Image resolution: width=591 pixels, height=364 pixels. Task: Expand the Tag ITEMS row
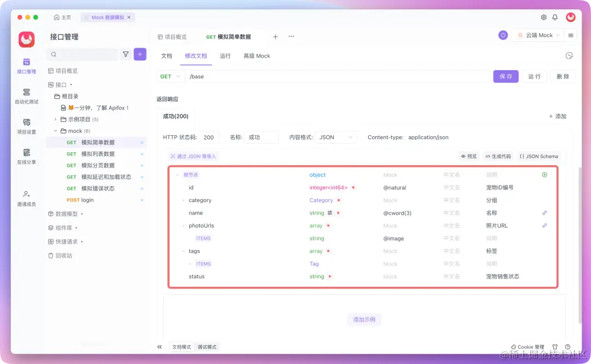pyautogui.click(x=190, y=264)
